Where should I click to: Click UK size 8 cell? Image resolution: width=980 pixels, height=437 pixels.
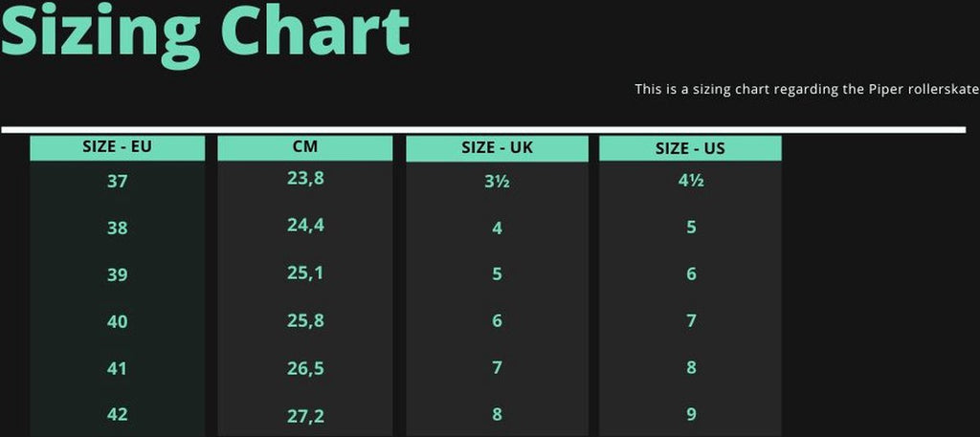pos(497,414)
